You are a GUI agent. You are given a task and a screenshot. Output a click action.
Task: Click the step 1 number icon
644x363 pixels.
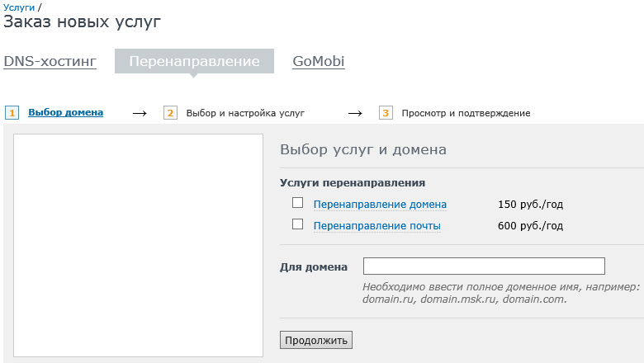12,113
